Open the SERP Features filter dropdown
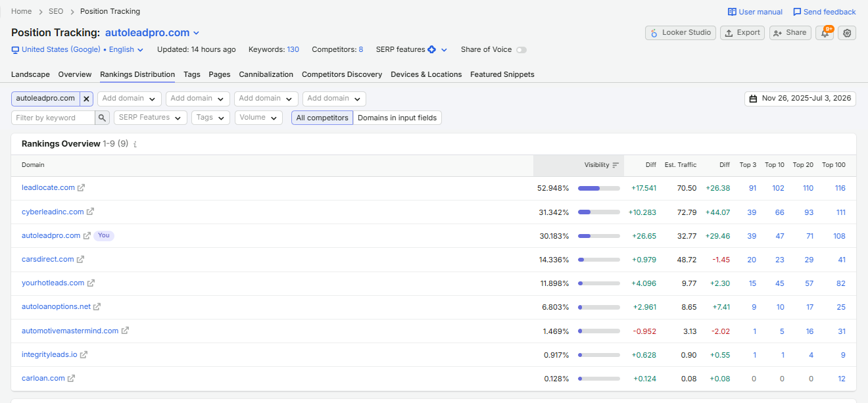This screenshot has width=868, height=403. pyautogui.click(x=151, y=118)
